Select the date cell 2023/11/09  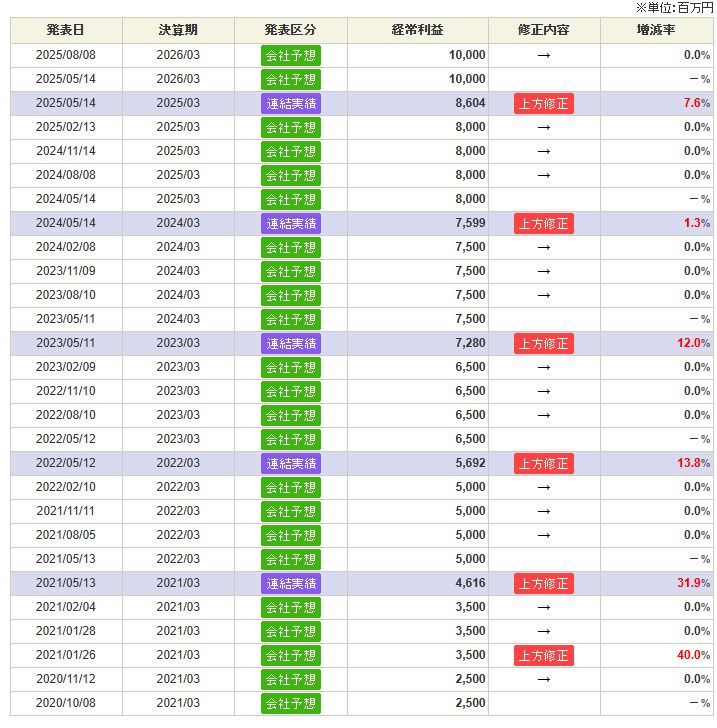tap(66, 271)
